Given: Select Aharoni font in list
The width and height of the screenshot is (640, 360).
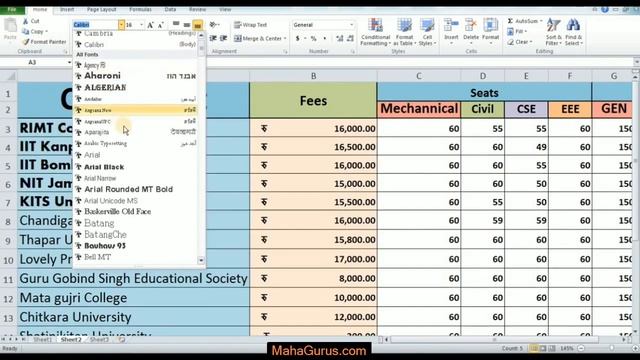Looking at the screenshot, I should [x=136, y=76].
